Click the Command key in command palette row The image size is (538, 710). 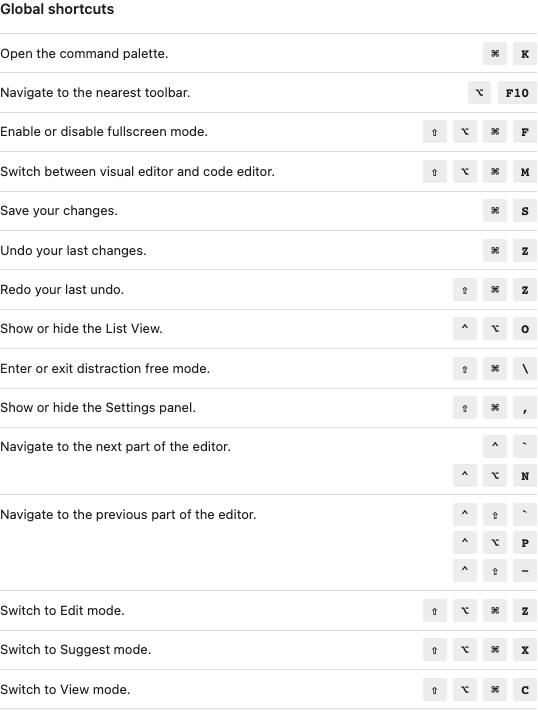click(x=495, y=54)
